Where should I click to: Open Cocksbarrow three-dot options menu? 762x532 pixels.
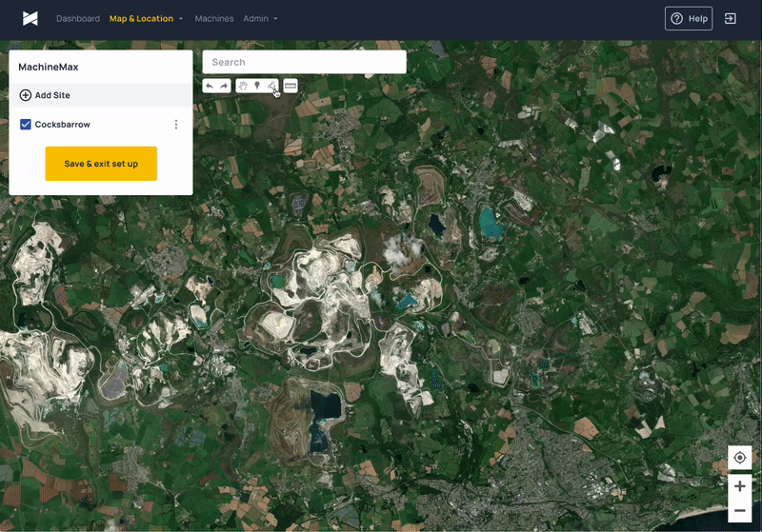pos(176,125)
